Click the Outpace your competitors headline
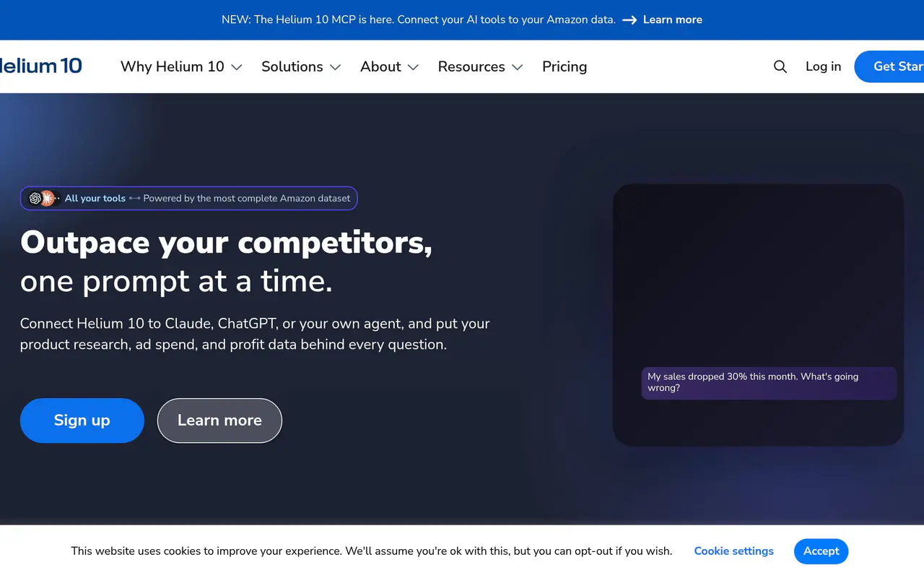This screenshot has height=578, width=924. point(227,243)
